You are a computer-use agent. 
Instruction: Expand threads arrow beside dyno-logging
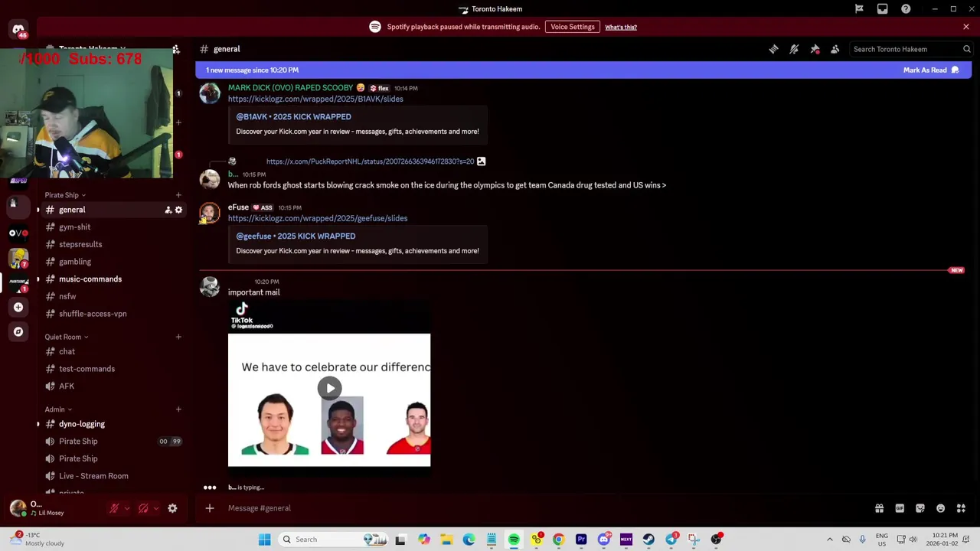click(x=38, y=424)
